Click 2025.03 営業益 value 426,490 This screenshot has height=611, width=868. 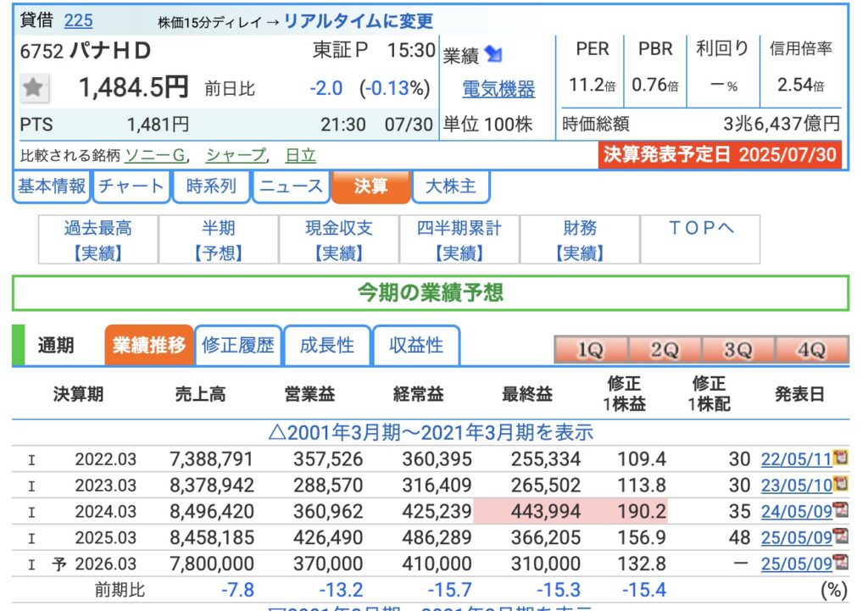pos(328,537)
